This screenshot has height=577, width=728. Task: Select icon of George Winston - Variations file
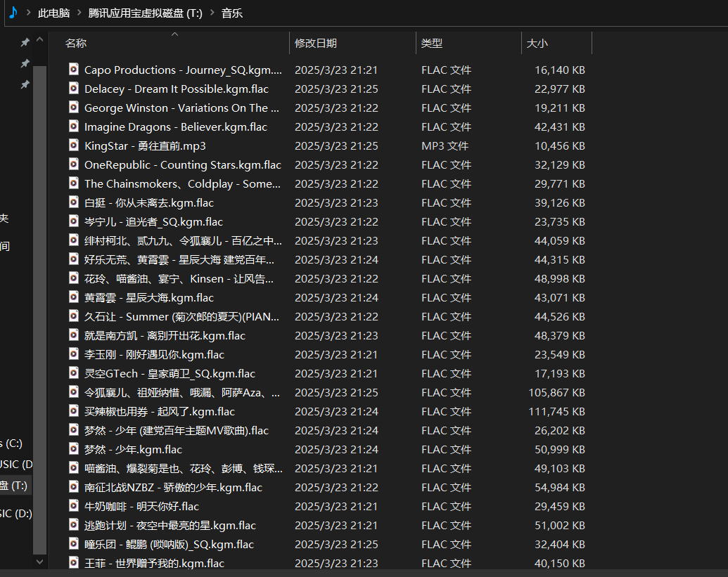[x=73, y=107]
